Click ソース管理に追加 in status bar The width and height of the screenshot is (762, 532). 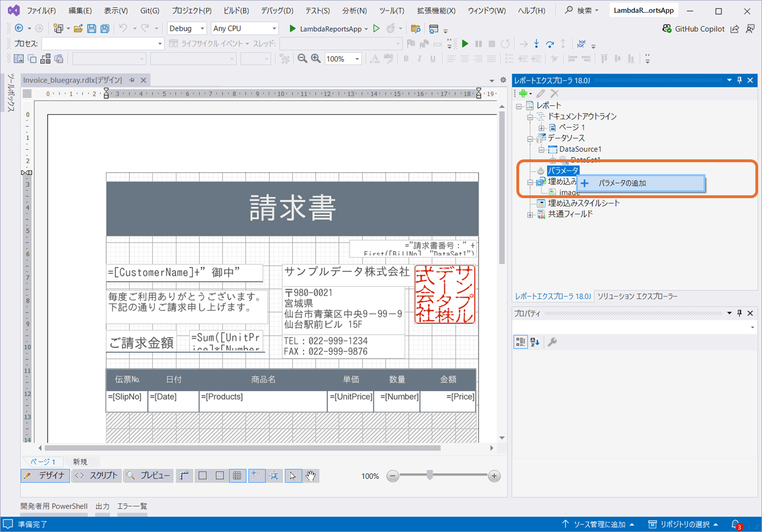pos(598,524)
